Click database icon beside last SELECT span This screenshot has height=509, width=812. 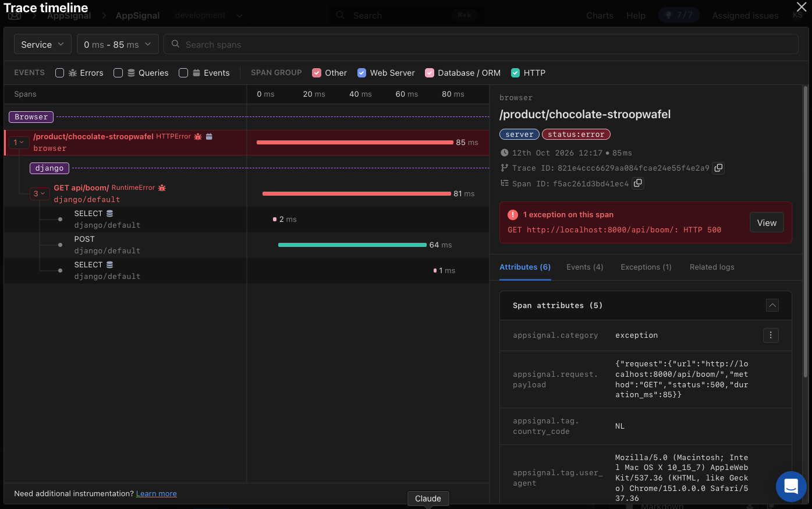click(x=109, y=265)
